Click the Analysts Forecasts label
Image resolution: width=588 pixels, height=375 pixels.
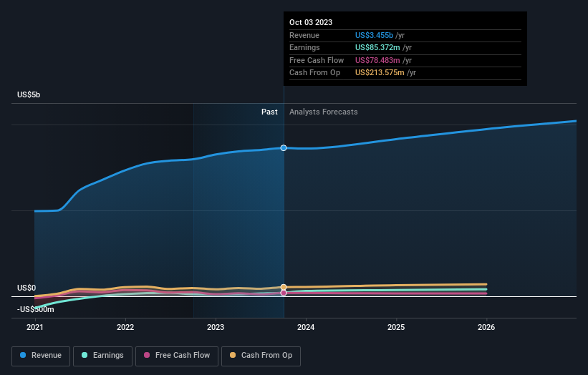[323, 112]
